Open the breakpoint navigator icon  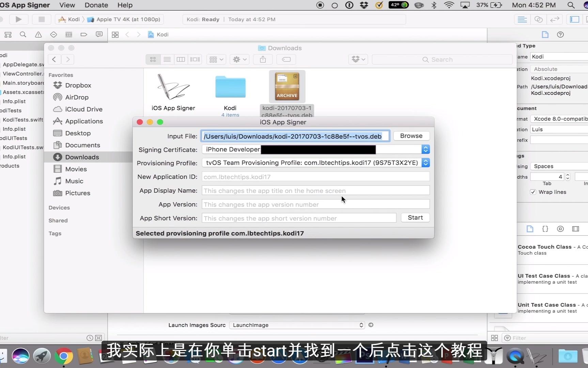click(x=84, y=34)
